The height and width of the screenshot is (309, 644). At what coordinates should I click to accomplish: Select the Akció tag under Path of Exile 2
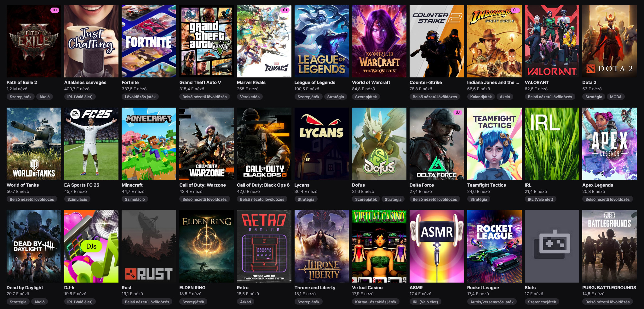[44, 97]
